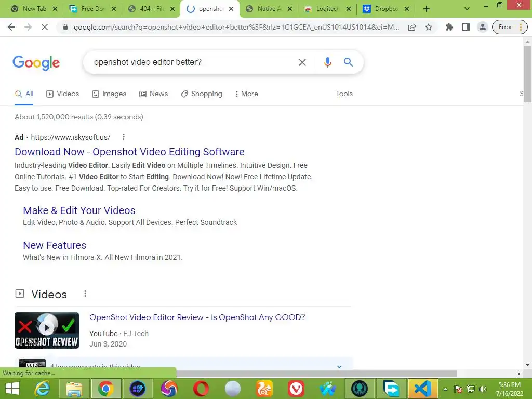This screenshot has height=399, width=532.
Task: Open Visual Studio Code from the taskbar
Action: (422, 389)
